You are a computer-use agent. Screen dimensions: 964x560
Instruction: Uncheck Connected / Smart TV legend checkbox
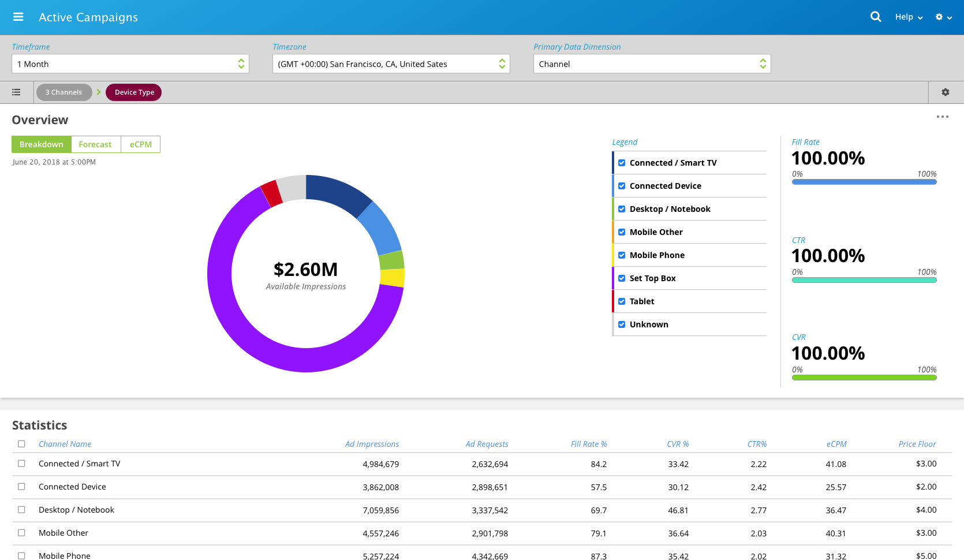[x=622, y=163]
